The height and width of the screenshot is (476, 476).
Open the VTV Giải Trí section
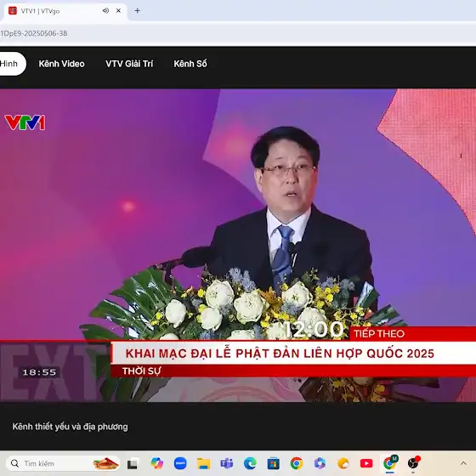point(129,64)
